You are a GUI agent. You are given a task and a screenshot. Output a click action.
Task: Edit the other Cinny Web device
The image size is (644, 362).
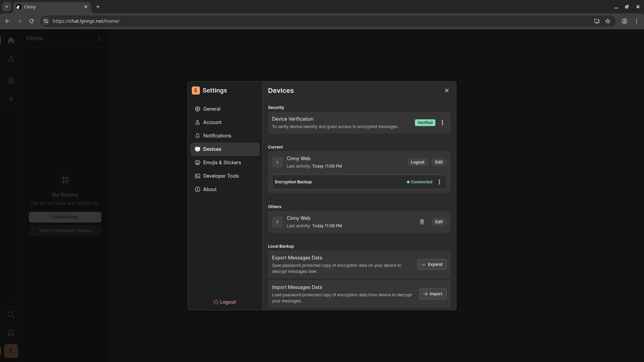tap(439, 222)
